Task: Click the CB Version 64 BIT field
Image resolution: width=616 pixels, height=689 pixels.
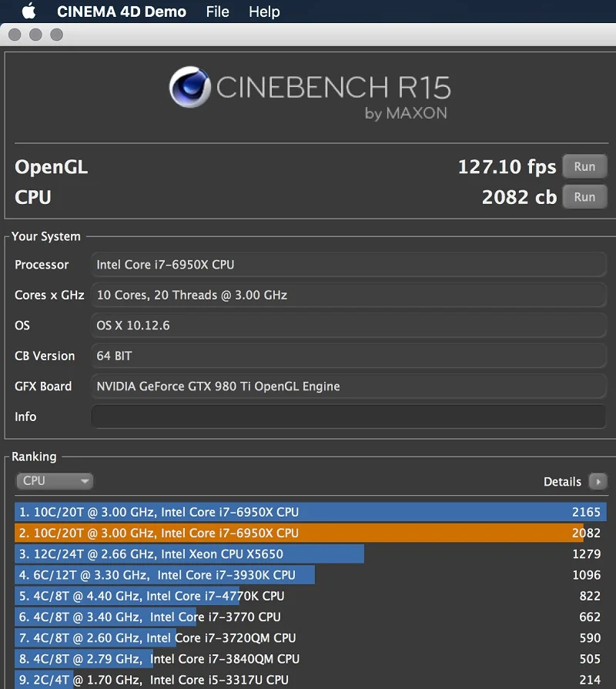Action: [x=348, y=356]
